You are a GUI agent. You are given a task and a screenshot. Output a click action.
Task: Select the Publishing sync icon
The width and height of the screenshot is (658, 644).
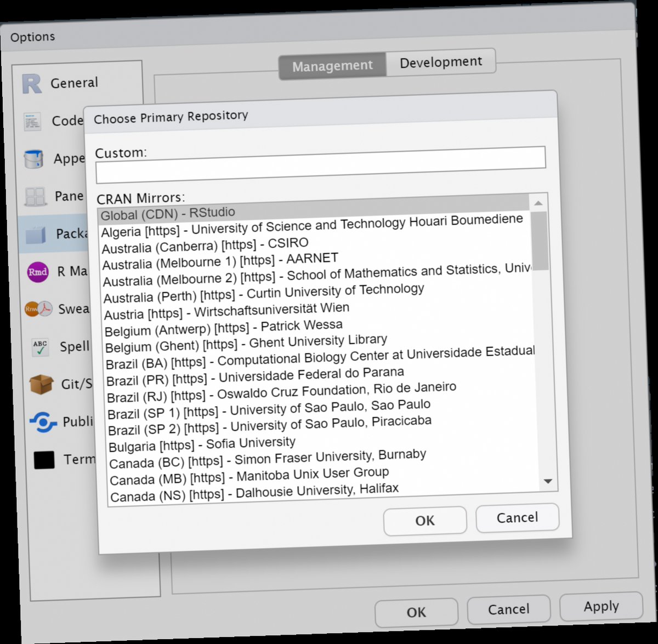(x=43, y=423)
